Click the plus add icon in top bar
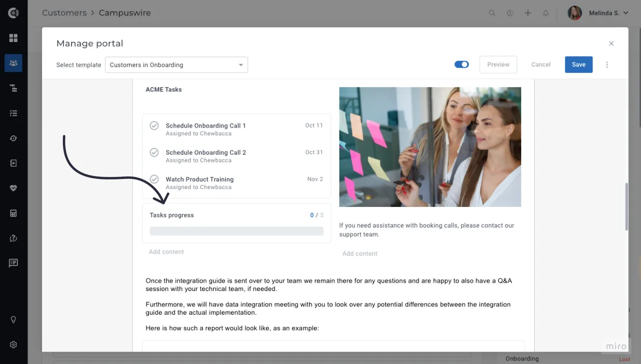Image resolution: width=641 pixels, height=364 pixels. tap(528, 13)
